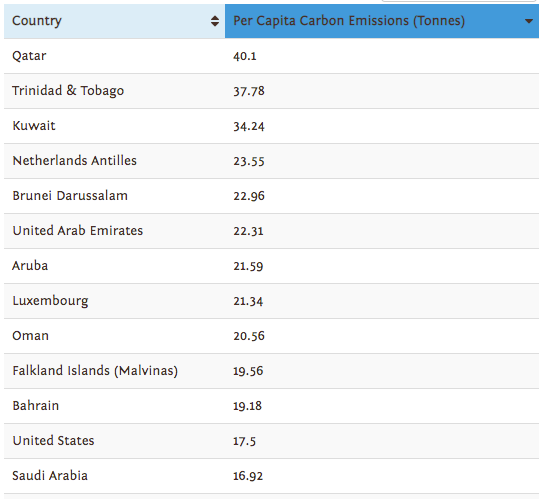Select the Qatar row
The image size is (547, 499).
coord(271,56)
